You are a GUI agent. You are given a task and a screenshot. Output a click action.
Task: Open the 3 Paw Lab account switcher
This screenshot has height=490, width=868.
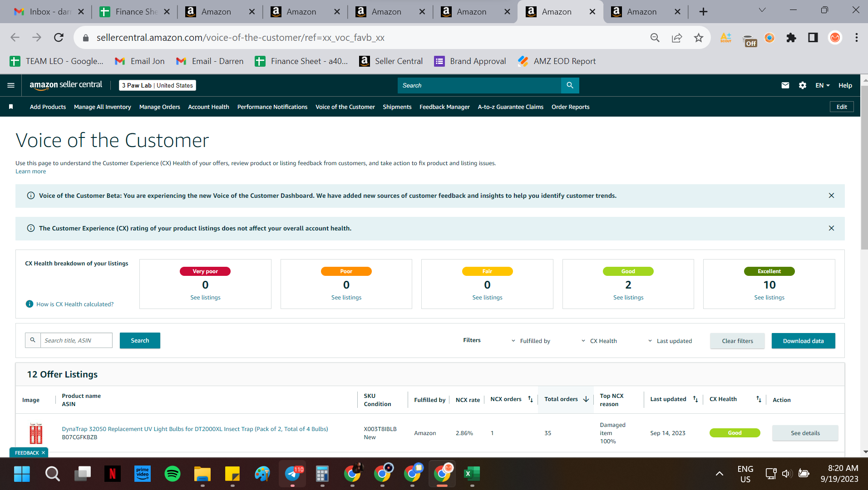coord(158,85)
